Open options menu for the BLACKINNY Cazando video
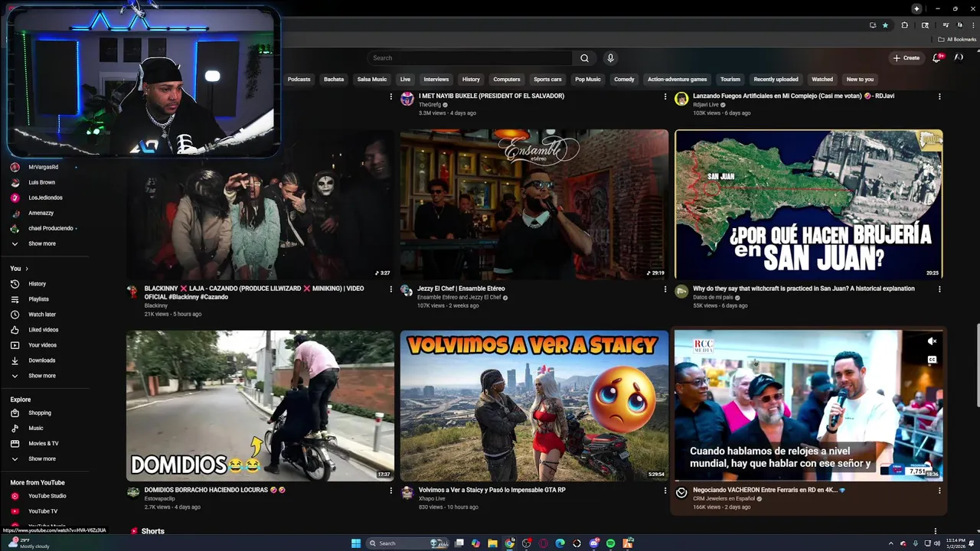 point(391,289)
